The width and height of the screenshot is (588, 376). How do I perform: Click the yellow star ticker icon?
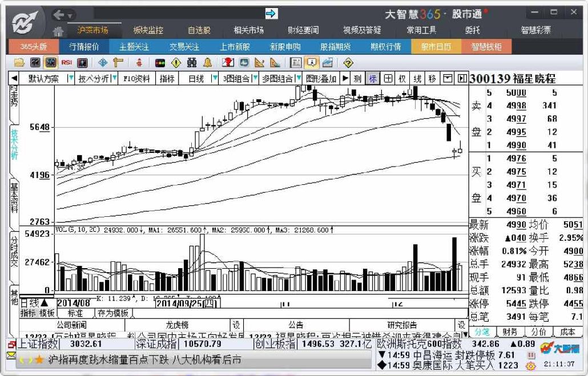tap(39, 360)
